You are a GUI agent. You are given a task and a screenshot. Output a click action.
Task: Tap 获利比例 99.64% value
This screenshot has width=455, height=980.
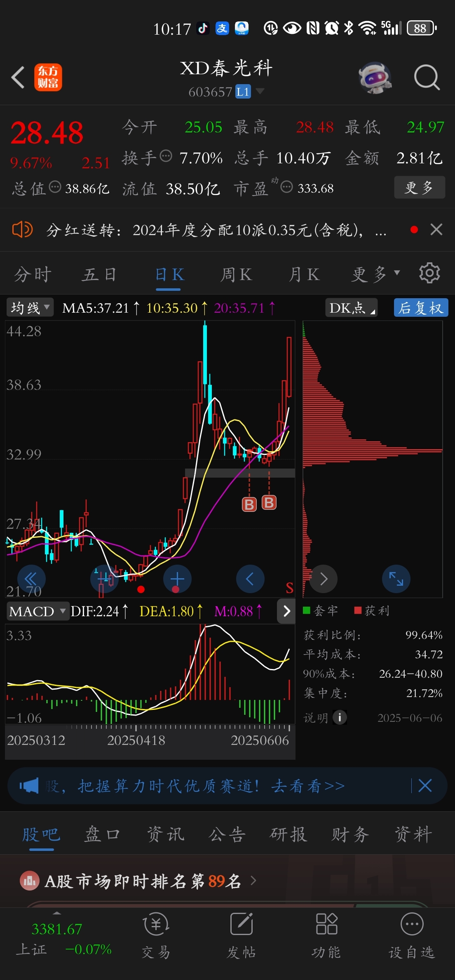[424, 635]
